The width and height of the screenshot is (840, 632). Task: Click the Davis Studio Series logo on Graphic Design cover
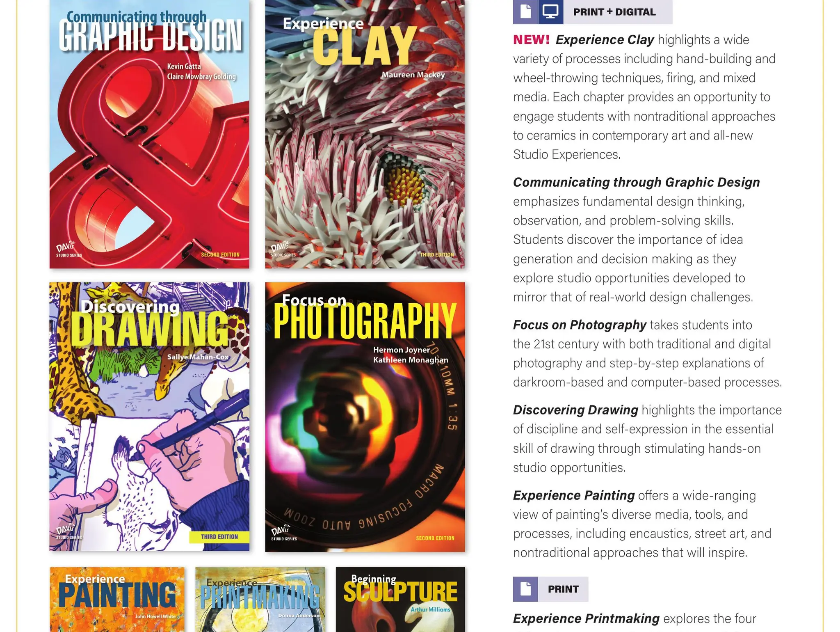68,249
